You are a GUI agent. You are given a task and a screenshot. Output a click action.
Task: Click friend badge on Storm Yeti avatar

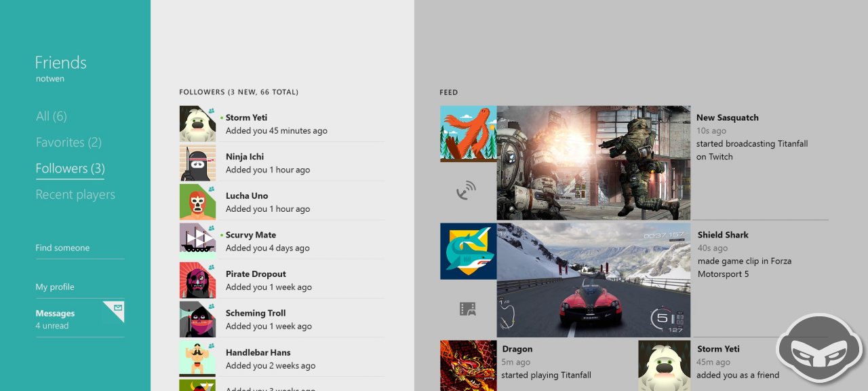212,110
